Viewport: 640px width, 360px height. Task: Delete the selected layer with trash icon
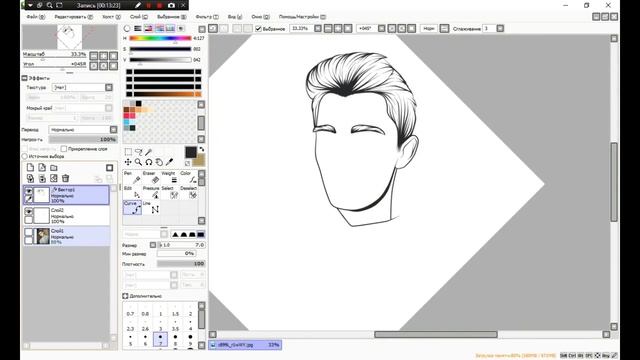coord(65,178)
